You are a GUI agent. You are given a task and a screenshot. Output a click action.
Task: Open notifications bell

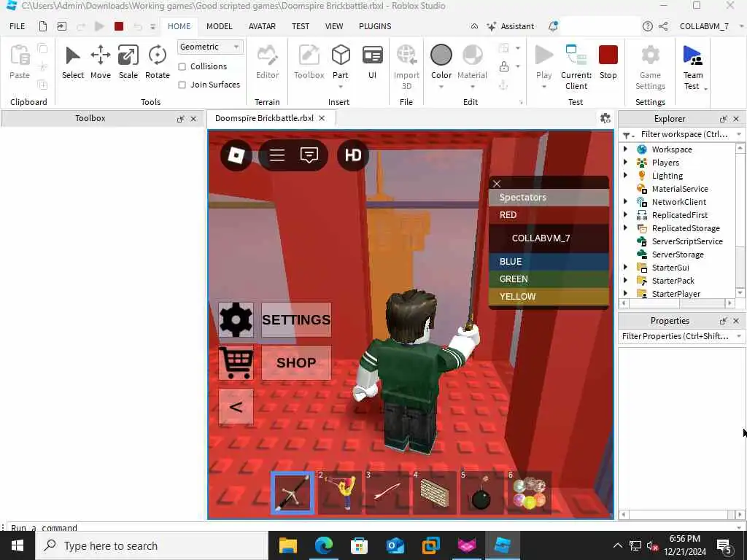click(x=553, y=26)
